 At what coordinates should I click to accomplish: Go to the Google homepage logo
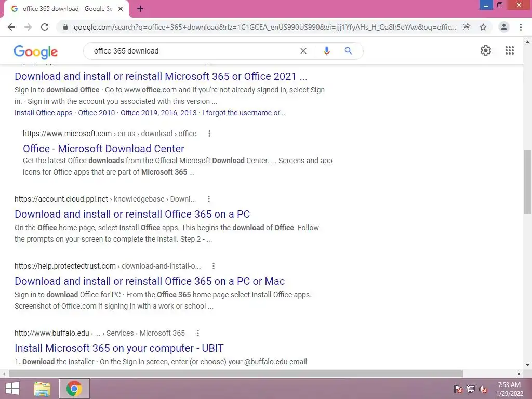(36, 52)
